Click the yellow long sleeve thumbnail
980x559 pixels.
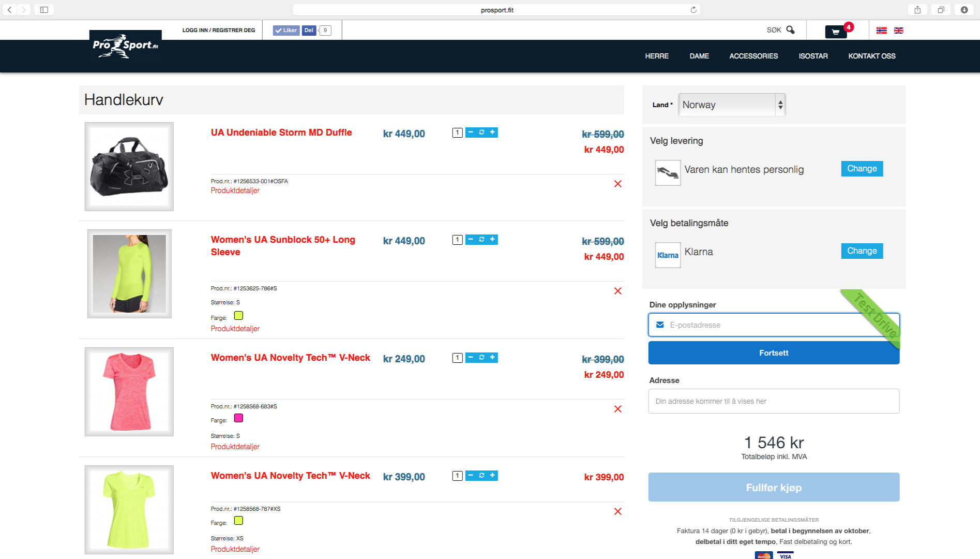pos(129,274)
